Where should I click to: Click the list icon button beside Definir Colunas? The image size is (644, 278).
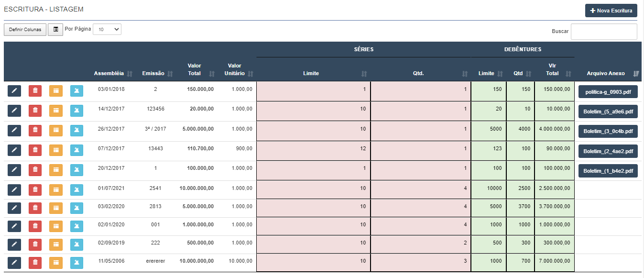pyautogui.click(x=55, y=30)
